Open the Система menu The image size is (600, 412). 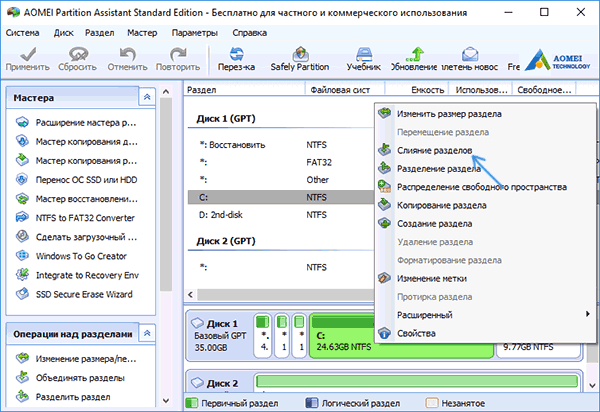click(x=22, y=33)
